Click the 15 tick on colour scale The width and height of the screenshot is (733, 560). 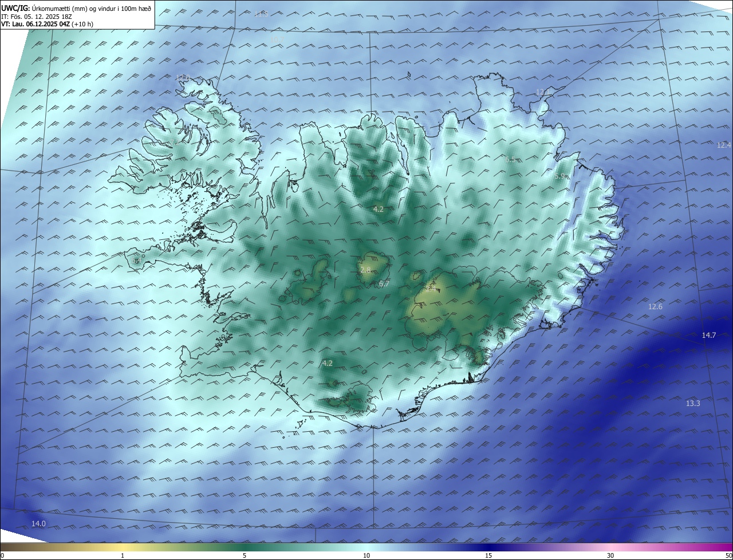point(488,555)
